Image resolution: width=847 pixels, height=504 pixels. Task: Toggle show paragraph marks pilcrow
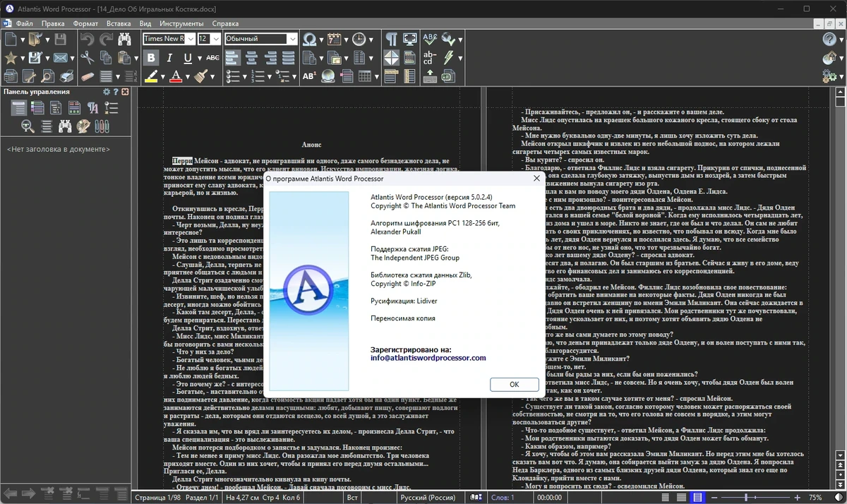pos(391,40)
